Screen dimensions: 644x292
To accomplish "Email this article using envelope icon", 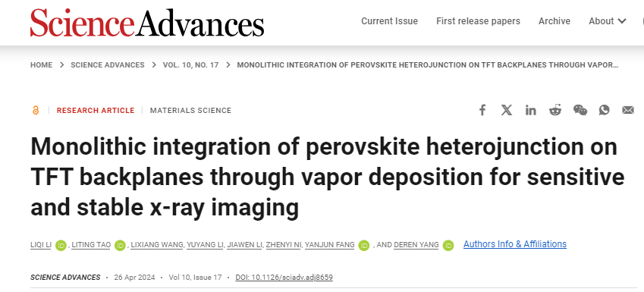I will pyautogui.click(x=628, y=110).
